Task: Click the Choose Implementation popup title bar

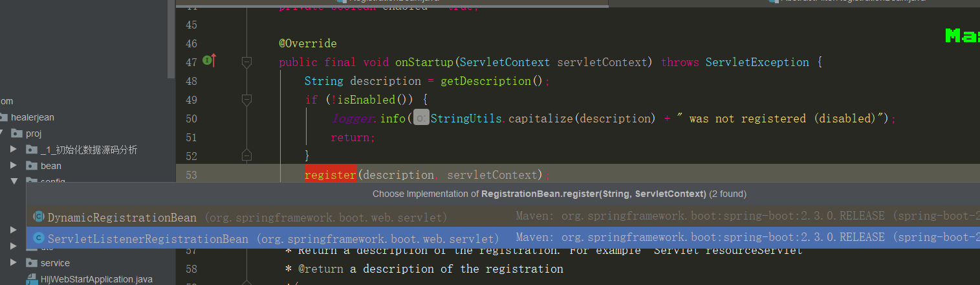Action: point(503,194)
